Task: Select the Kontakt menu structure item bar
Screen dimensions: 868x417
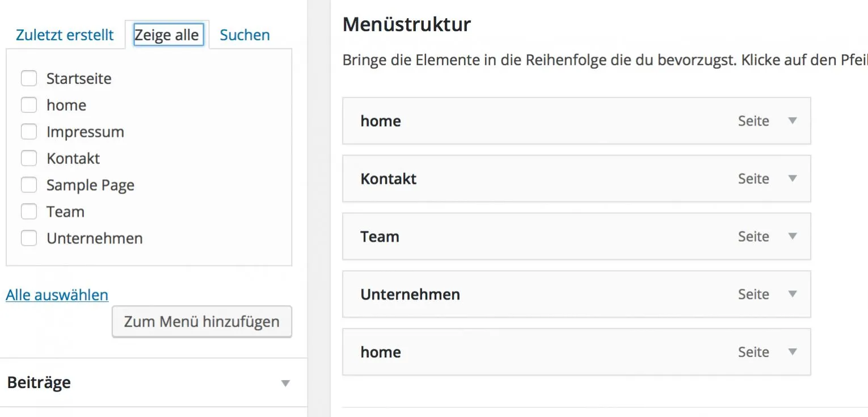Action: 576,179
